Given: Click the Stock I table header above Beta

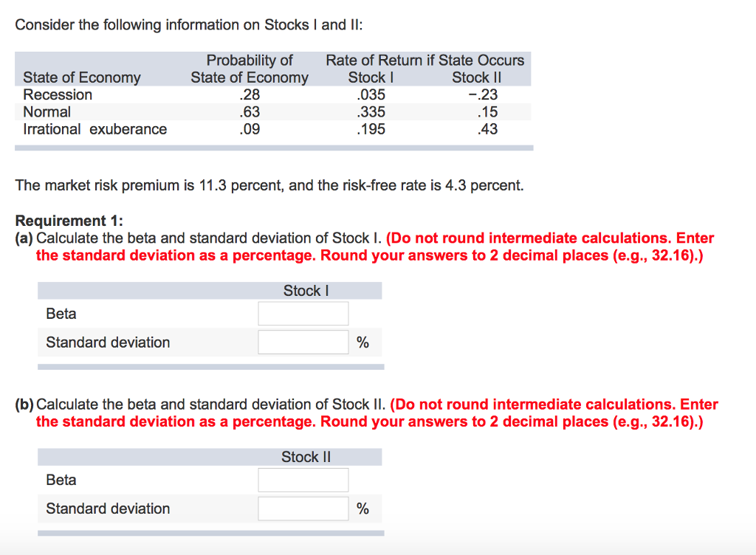Looking at the screenshot, I should point(304,290).
